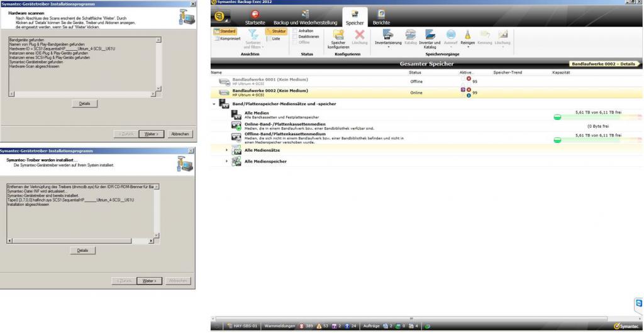Open Backup und Wiederherstellung tab
Screen dimensions: 644x333
[x=305, y=17]
